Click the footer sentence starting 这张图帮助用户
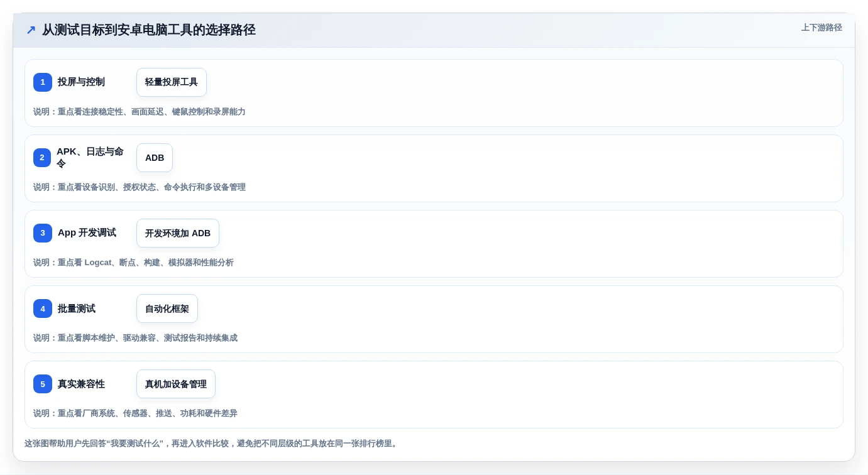 coord(212,444)
